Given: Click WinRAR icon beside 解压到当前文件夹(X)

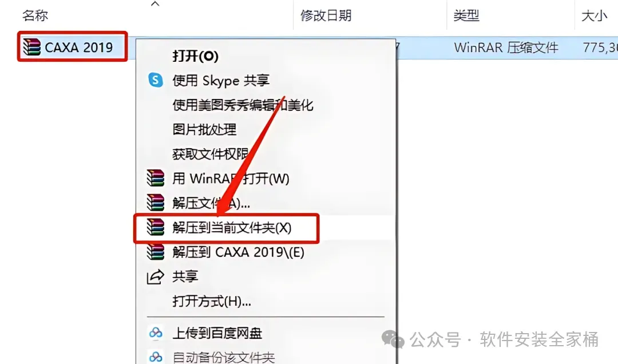Looking at the screenshot, I should coord(155,228).
